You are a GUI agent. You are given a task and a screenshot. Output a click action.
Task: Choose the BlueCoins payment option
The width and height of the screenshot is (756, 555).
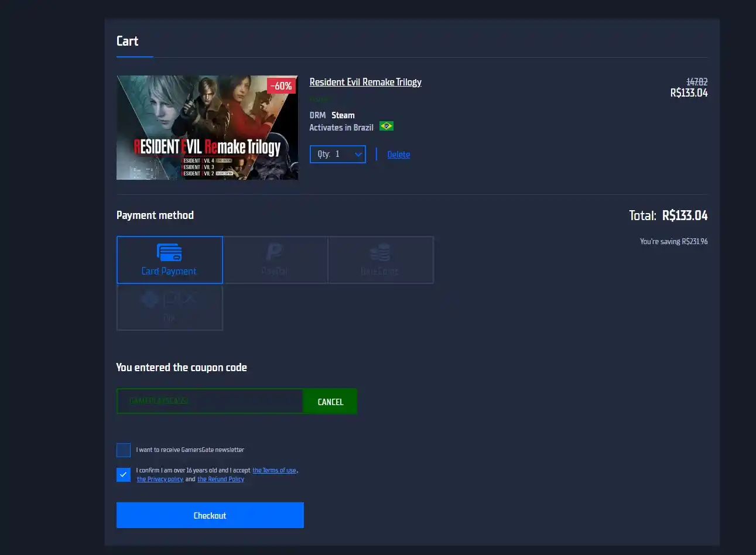[381, 260]
